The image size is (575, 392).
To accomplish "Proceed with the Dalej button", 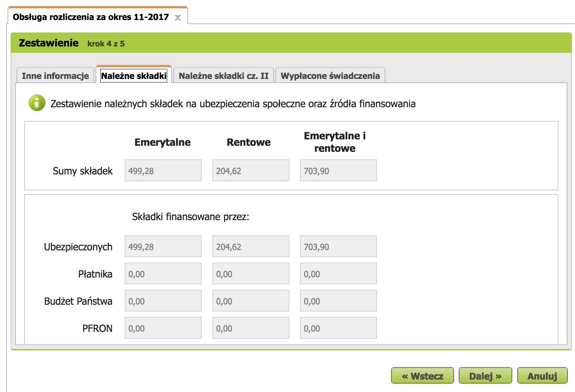I will pos(485,376).
